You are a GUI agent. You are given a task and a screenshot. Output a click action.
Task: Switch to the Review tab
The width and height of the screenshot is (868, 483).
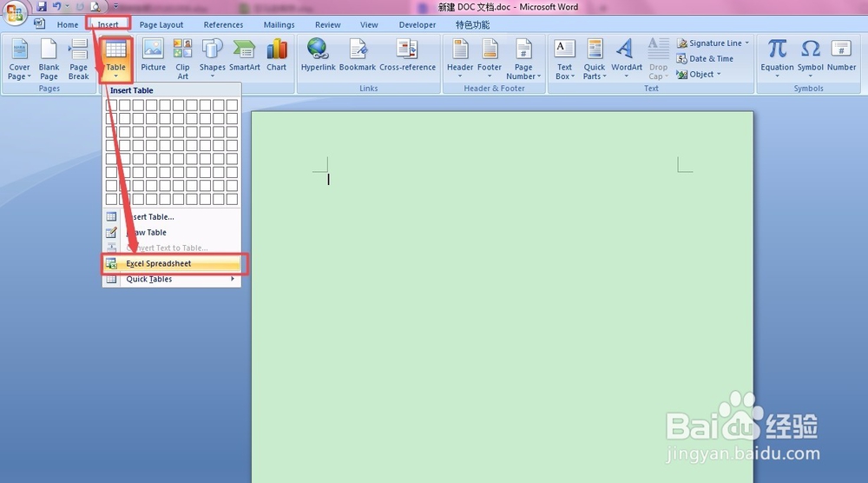pos(328,25)
